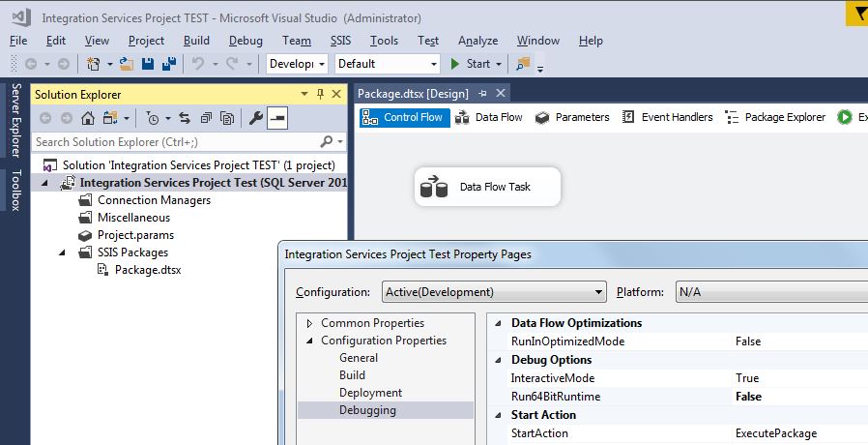Screen dimensions: 868x445
Task: Select the Debugging property page
Action: tap(386, 410)
